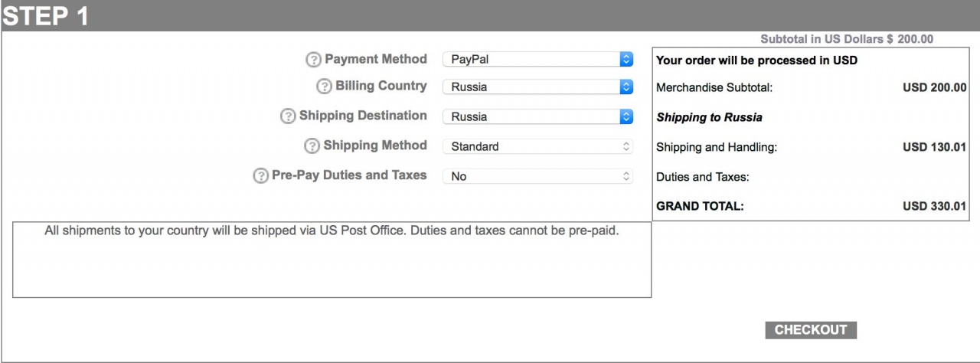Screen dimensions: 980x363
Task: Click 'Your order will be processed in USD'
Action: pyautogui.click(x=756, y=60)
